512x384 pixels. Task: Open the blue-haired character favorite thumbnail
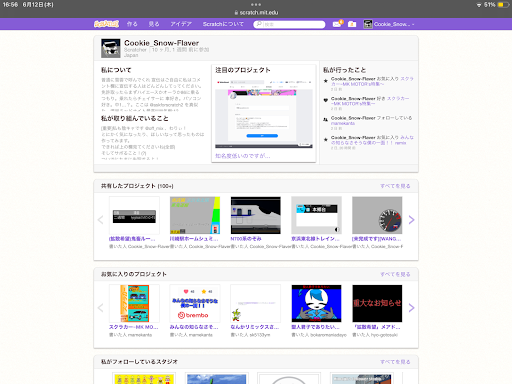click(x=316, y=303)
